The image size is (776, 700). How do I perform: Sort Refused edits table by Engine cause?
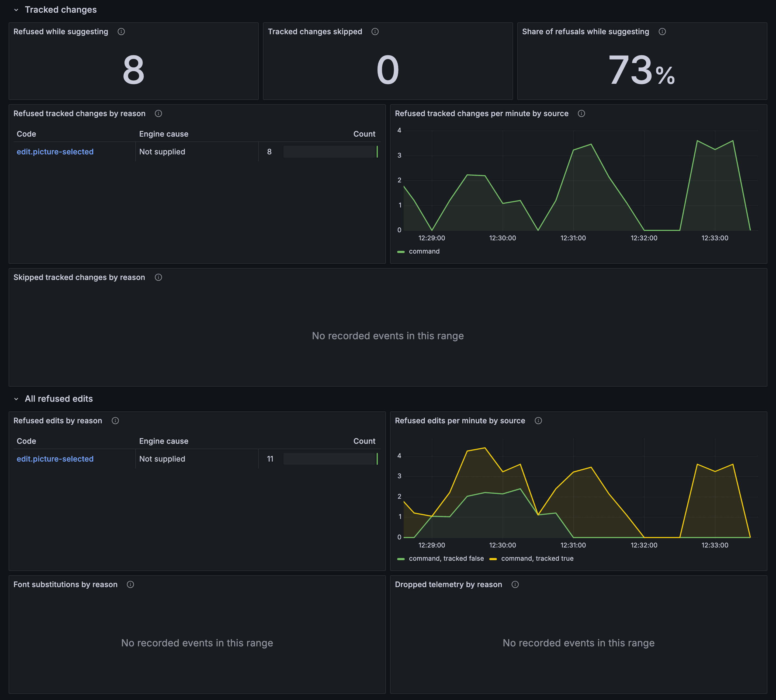click(164, 441)
